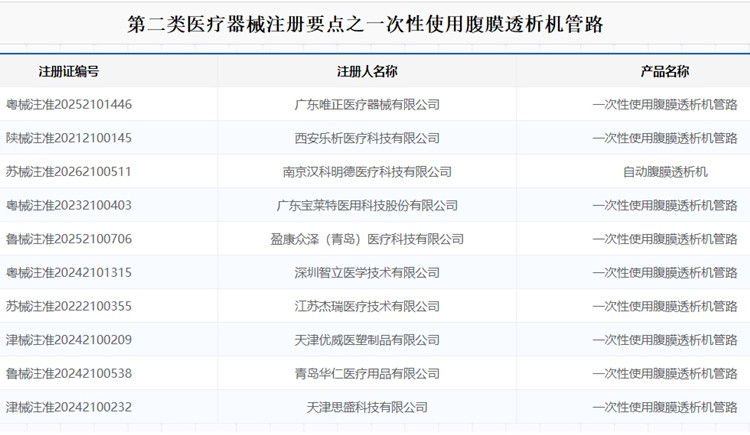
Task: Select registration number 粤械注准20242101315
Action: [x=69, y=272]
